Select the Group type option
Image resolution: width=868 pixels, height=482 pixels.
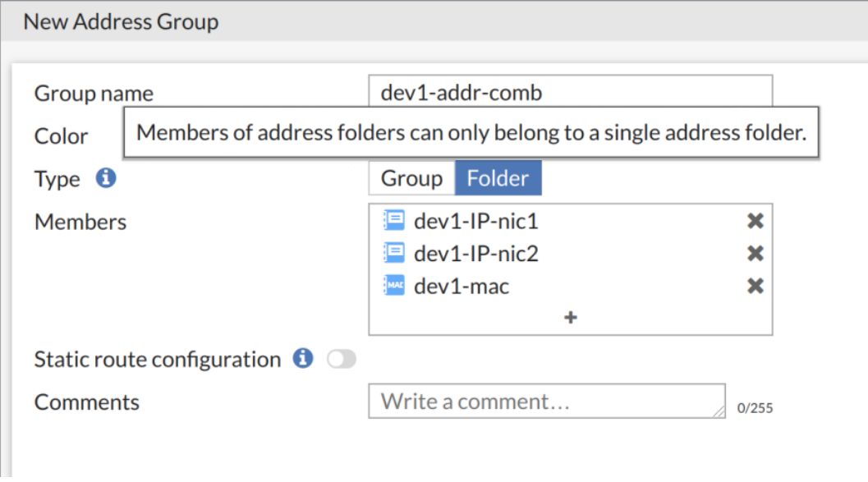(x=411, y=179)
